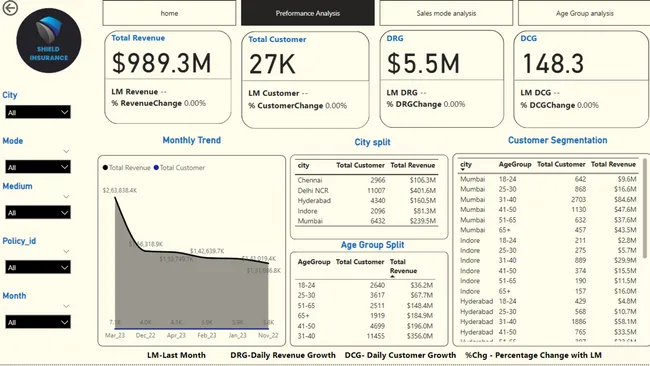Select Total Customer legend marker
The height and width of the screenshot is (366, 650).
pos(156,167)
